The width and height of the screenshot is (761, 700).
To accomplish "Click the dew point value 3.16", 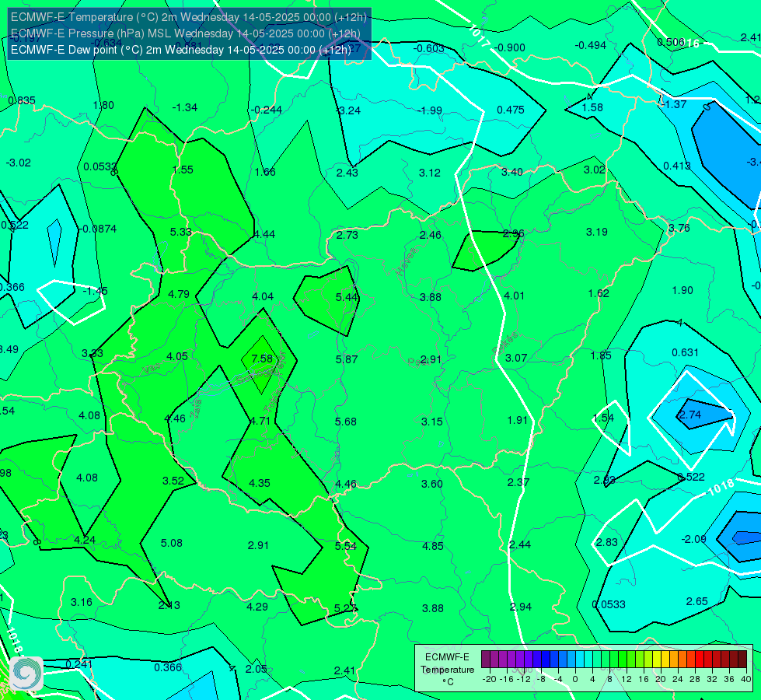I will [82, 602].
